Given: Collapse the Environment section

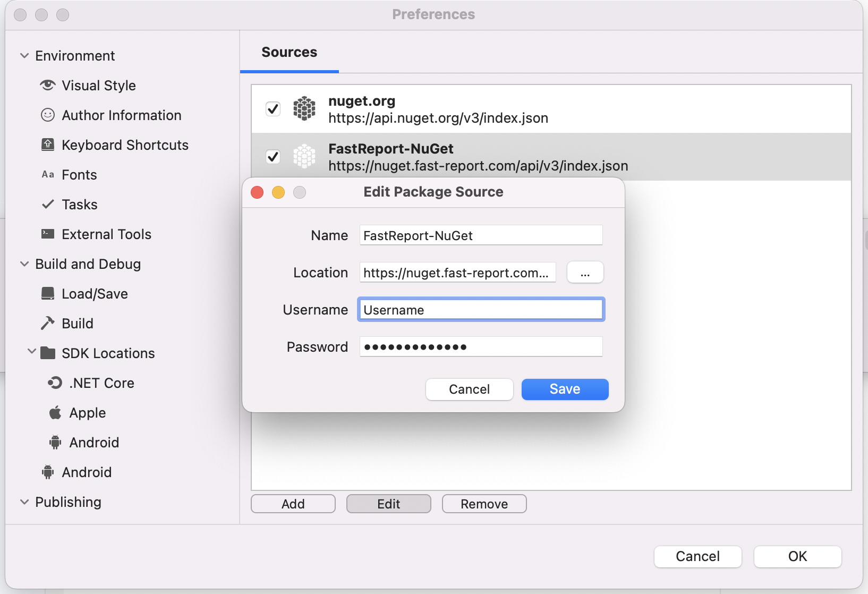Looking at the screenshot, I should (x=24, y=56).
